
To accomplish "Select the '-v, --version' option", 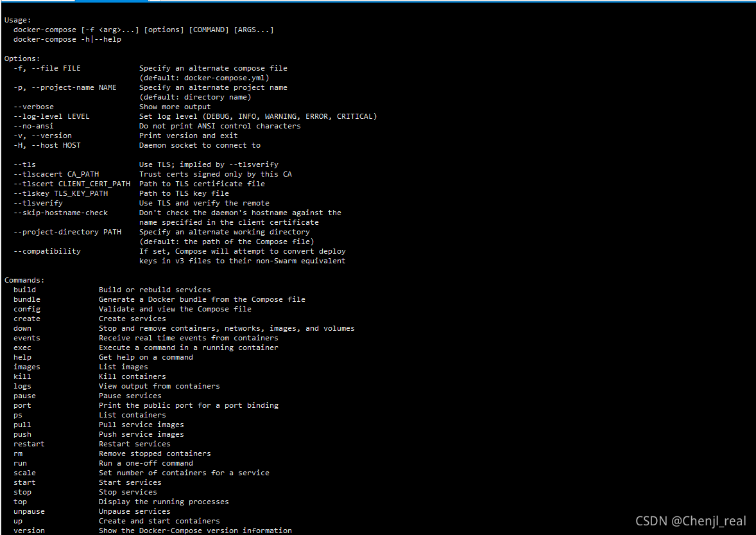I will (42, 136).
